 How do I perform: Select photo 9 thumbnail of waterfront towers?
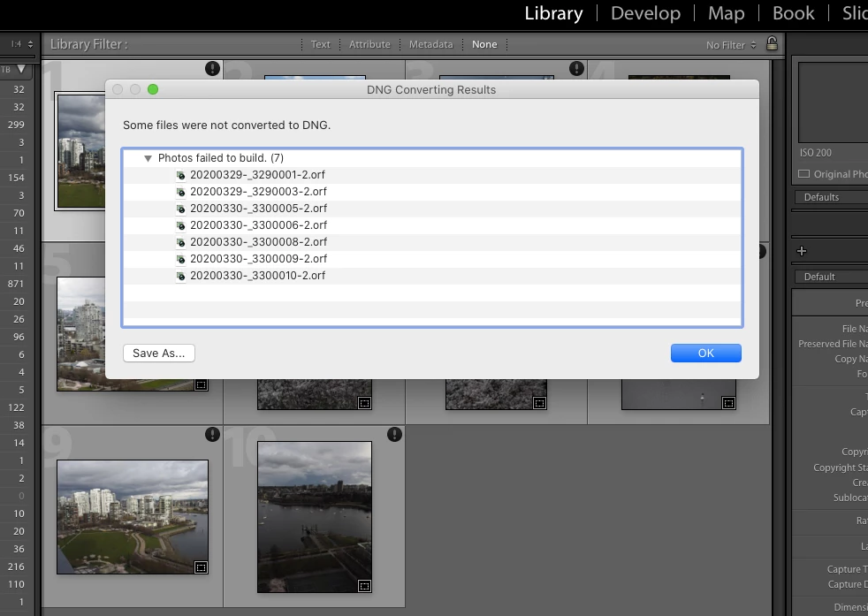pos(133,517)
